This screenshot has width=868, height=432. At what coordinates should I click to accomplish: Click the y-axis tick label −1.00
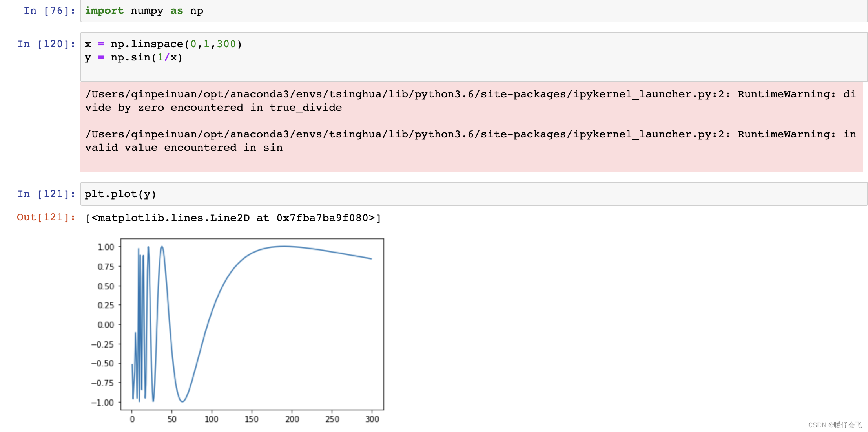tap(102, 403)
